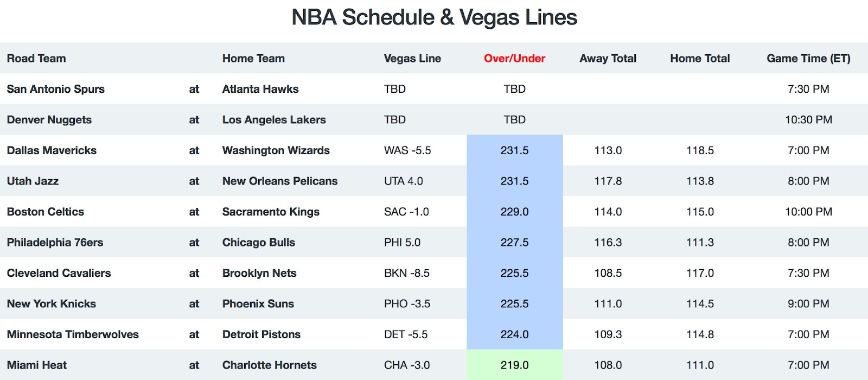The height and width of the screenshot is (380, 868).
Task: Click the blue 229.0 over/under cell
Action: click(x=515, y=212)
